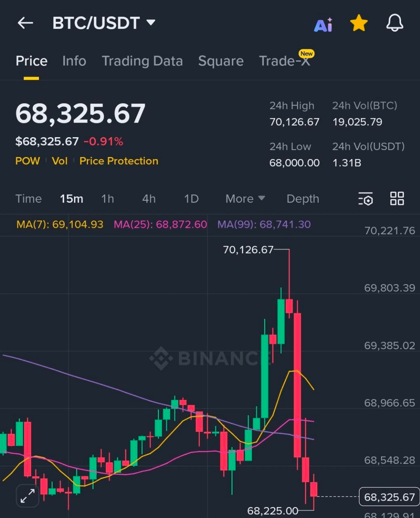Open the Trading Data tab

(142, 61)
